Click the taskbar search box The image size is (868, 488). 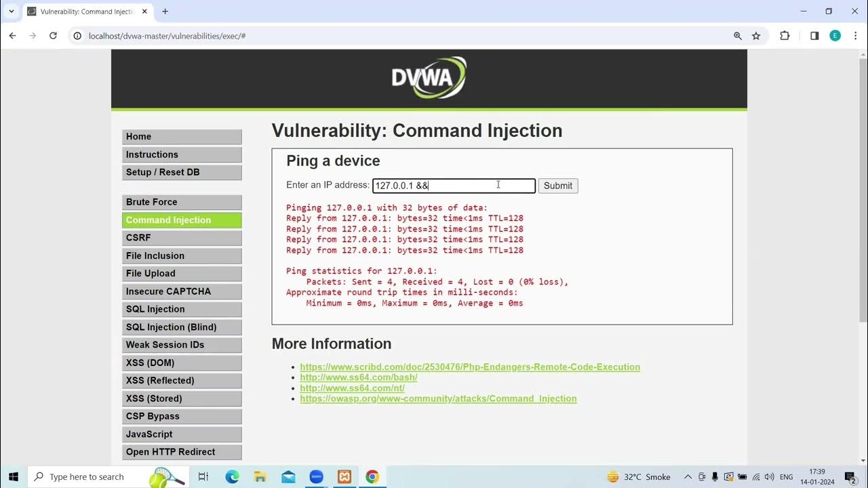[107, 476]
